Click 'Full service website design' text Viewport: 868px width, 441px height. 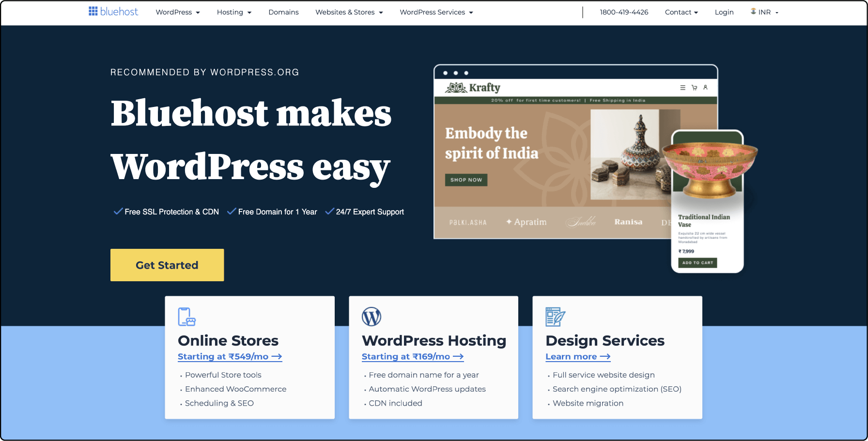tap(604, 375)
